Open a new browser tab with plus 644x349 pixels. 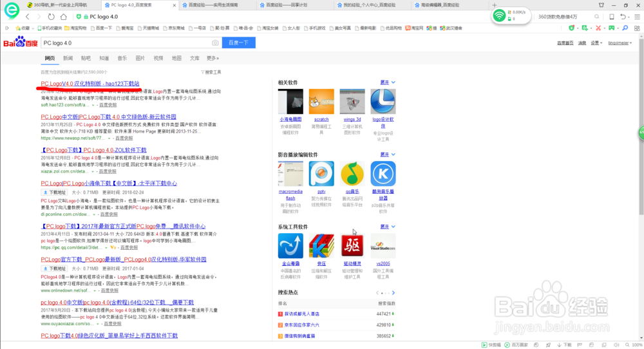point(494,5)
